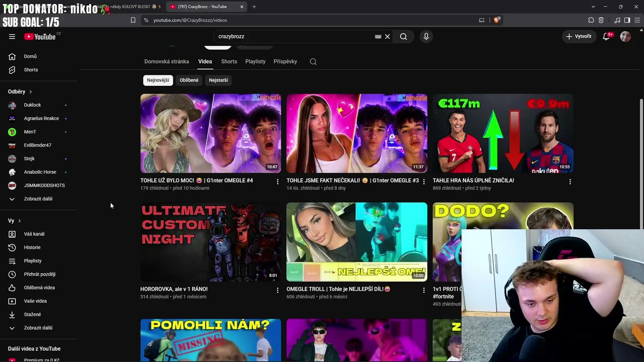Image resolution: width=644 pixels, height=362 pixels.
Task: Play the G1nter OMEGLE #4 video thumbnail
Action: 211,133
